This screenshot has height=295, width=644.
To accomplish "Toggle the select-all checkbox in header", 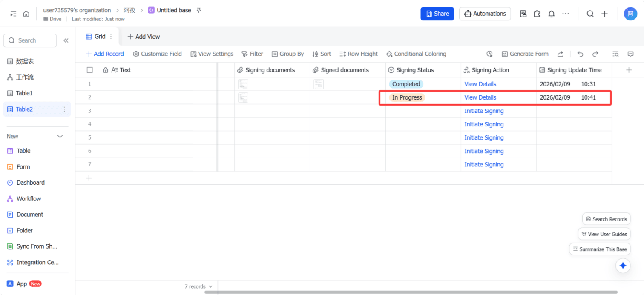I will coord(89,70).
